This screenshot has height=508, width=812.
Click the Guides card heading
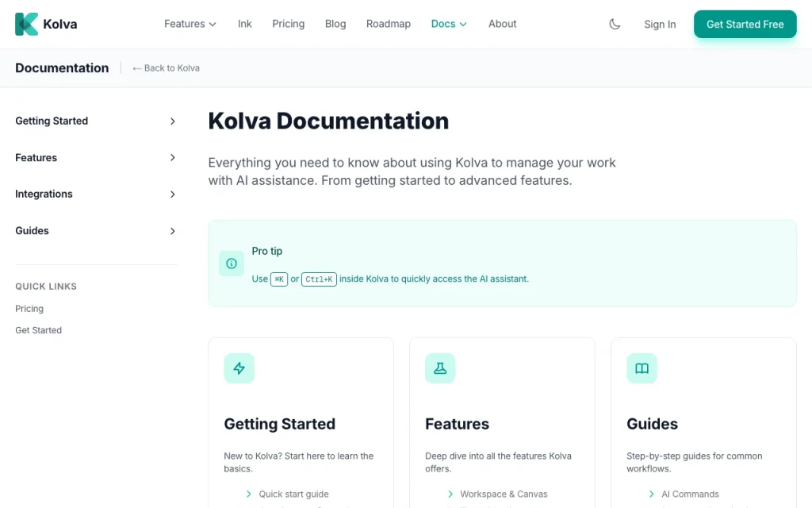coord(652,424)
